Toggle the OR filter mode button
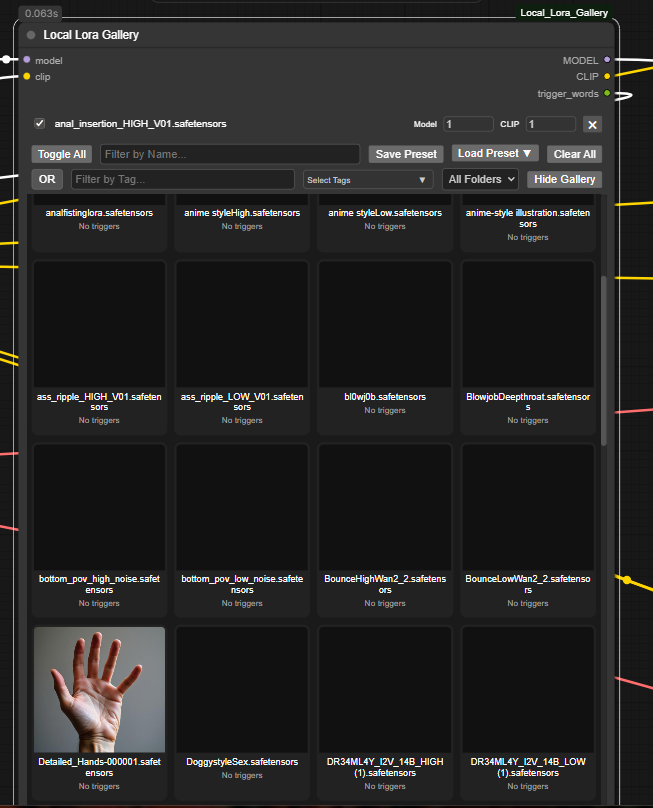Screen dimensions: 653x808 47,179
